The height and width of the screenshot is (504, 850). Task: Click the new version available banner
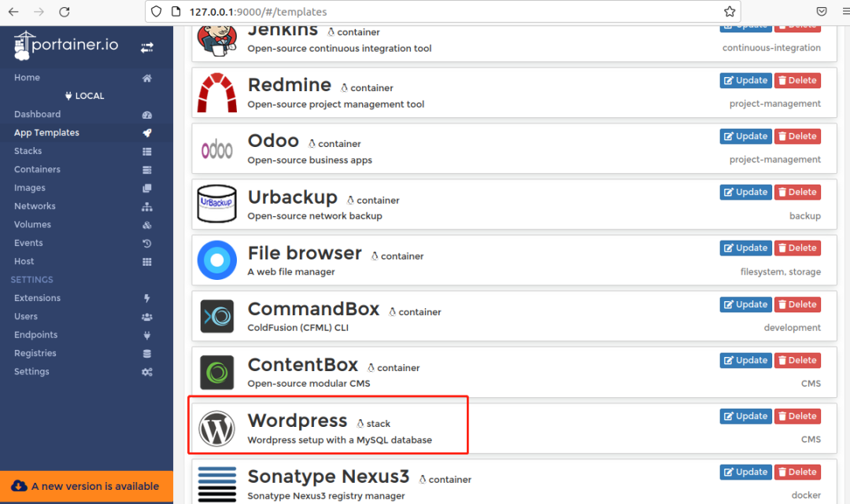point(87,487)
